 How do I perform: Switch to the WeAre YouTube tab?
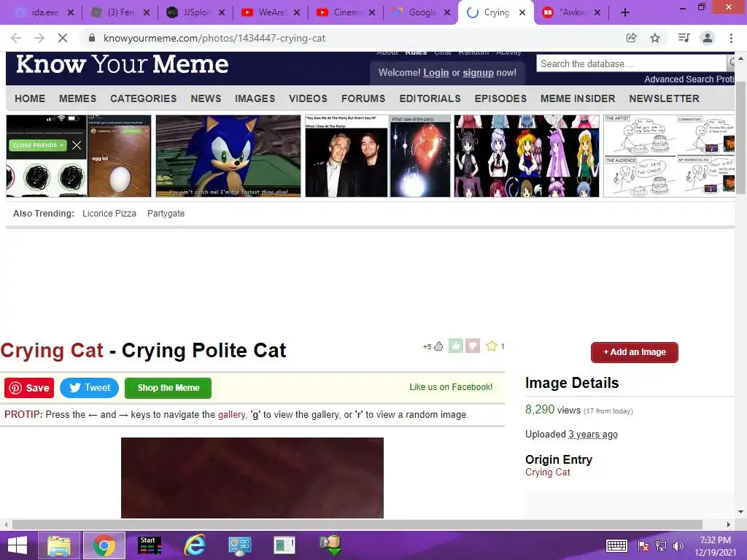pos(271,13)
